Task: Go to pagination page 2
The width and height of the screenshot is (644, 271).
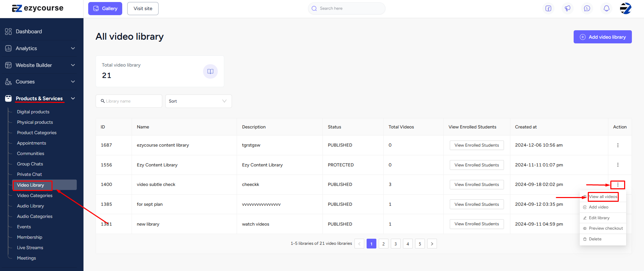Action: tap(383, 244)
